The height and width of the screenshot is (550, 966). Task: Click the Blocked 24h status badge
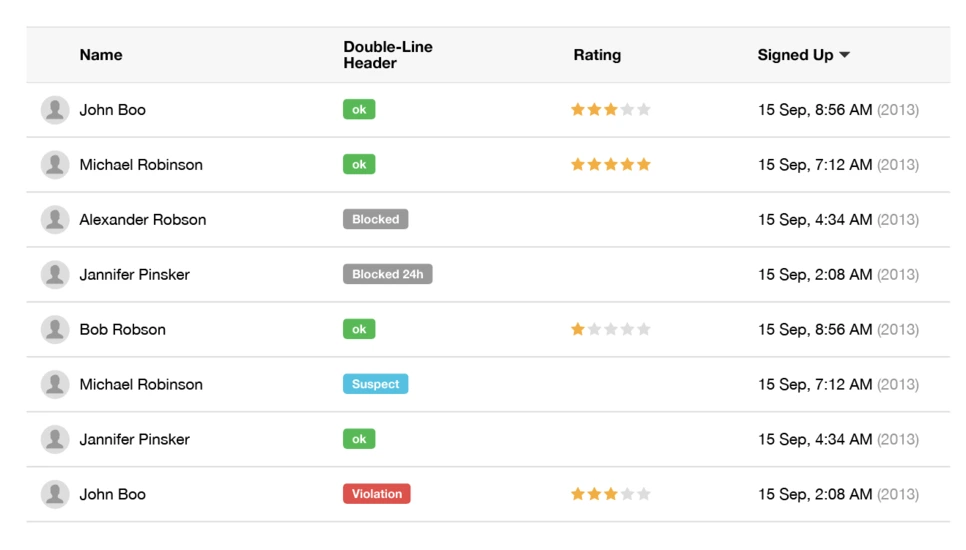(x=388, y=274)
